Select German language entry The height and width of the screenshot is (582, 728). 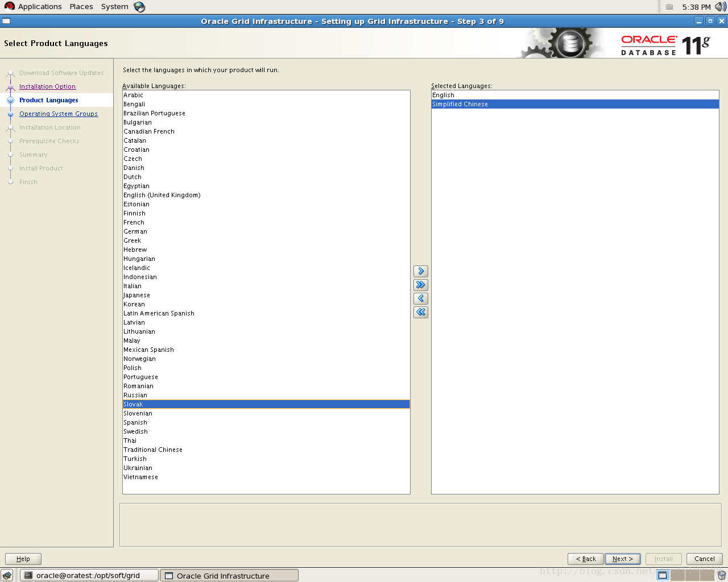pos(266,231)
